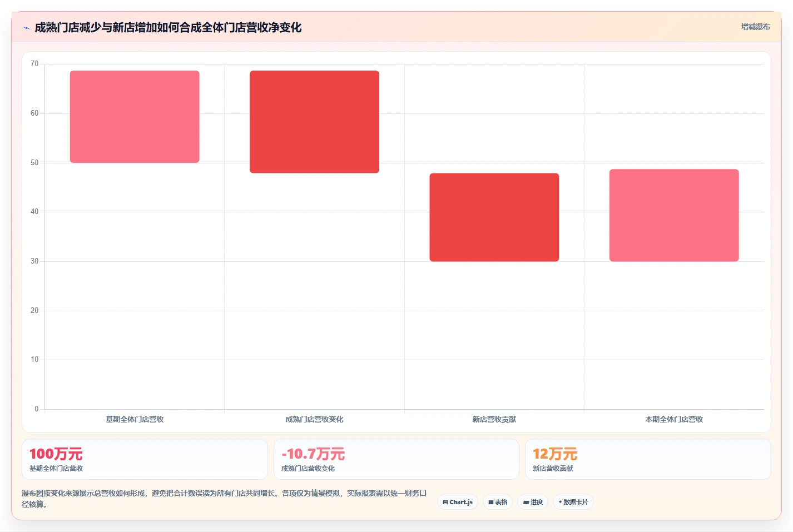Viewport: 793px width, 532px height.
Task: Click the footnote text starting 瀑布图按变化来源
Action: [224, 499]
